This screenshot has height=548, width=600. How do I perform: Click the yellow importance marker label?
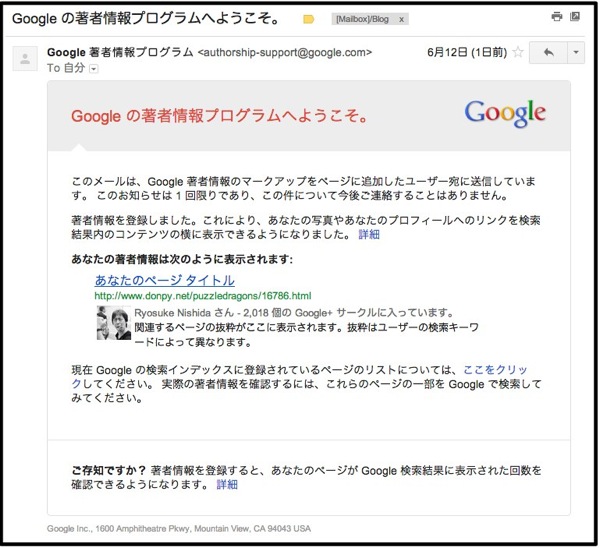[308, 19]
